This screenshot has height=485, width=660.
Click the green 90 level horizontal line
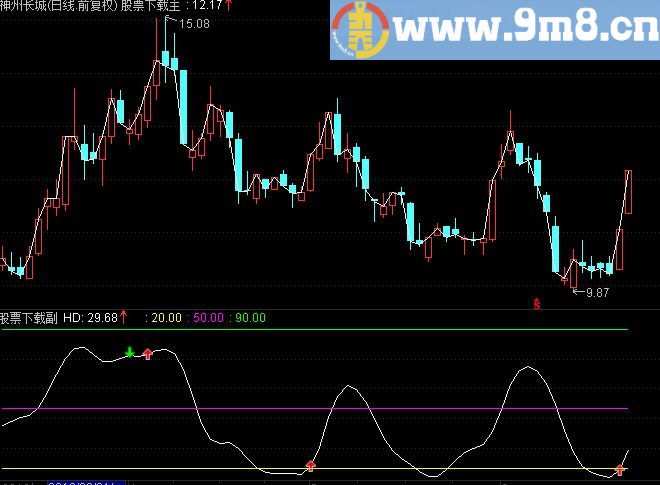pos(315,329)
